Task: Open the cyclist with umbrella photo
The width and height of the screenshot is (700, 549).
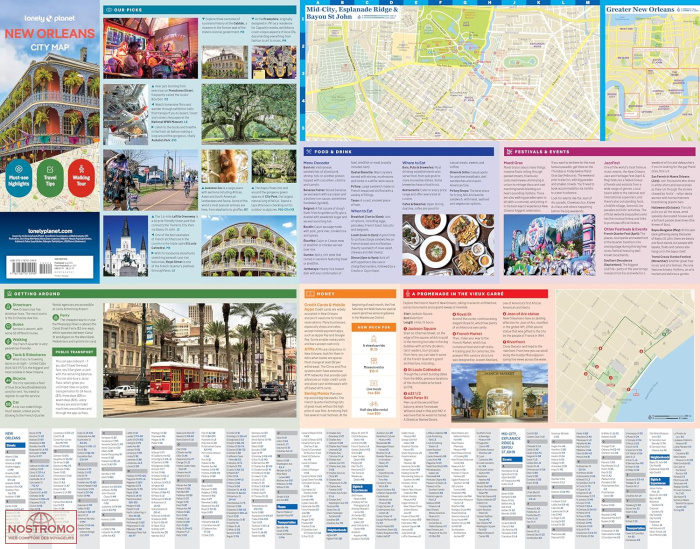Action: [x=150, y=180]
